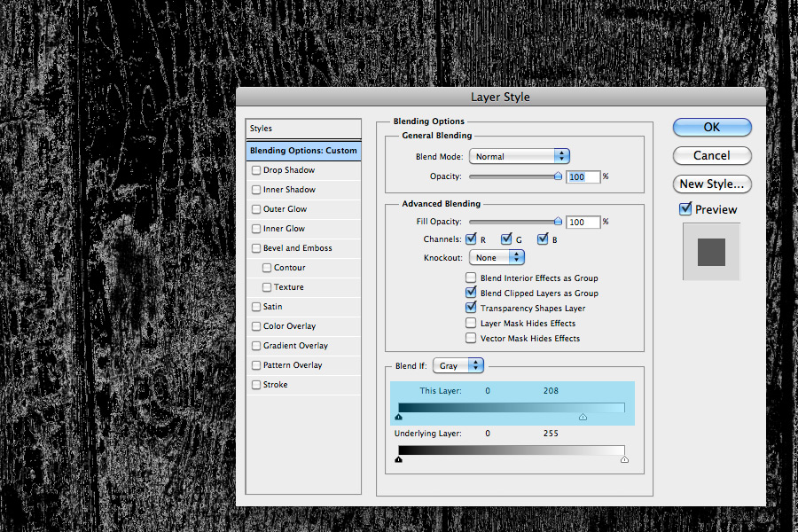798x532 pixels.
Task: Disable Transparency Shapes Layer
Action: coord(470,308)
